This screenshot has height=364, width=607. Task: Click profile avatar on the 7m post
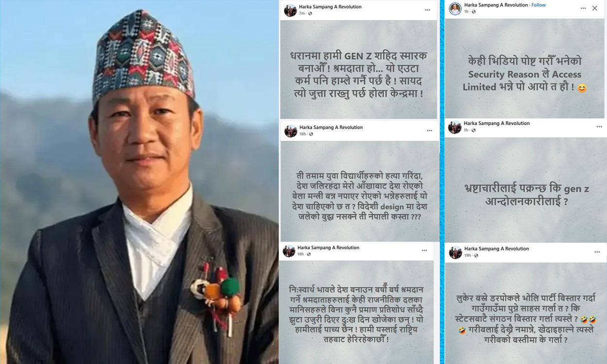pos(290,10)
